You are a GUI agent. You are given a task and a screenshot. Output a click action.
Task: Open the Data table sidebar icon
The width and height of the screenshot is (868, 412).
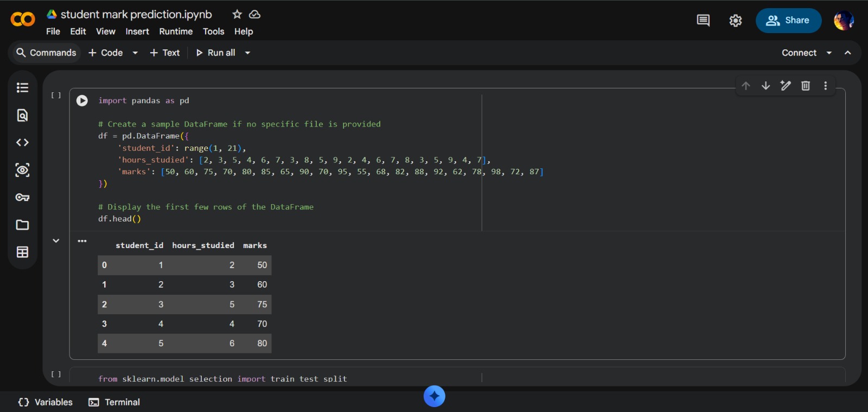[x=22, y=252]
